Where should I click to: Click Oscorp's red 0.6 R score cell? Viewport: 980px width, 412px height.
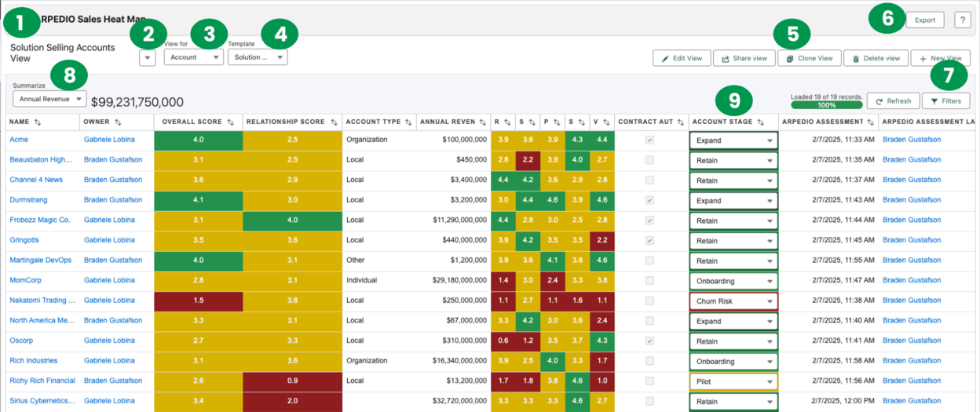(x=503, y=341)
